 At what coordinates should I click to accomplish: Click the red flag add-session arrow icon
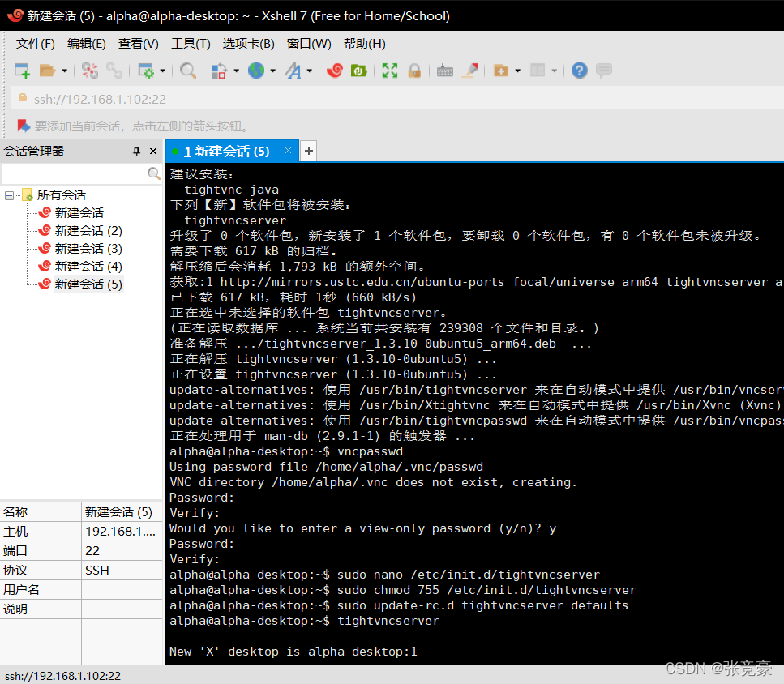[x=24, y=126]
